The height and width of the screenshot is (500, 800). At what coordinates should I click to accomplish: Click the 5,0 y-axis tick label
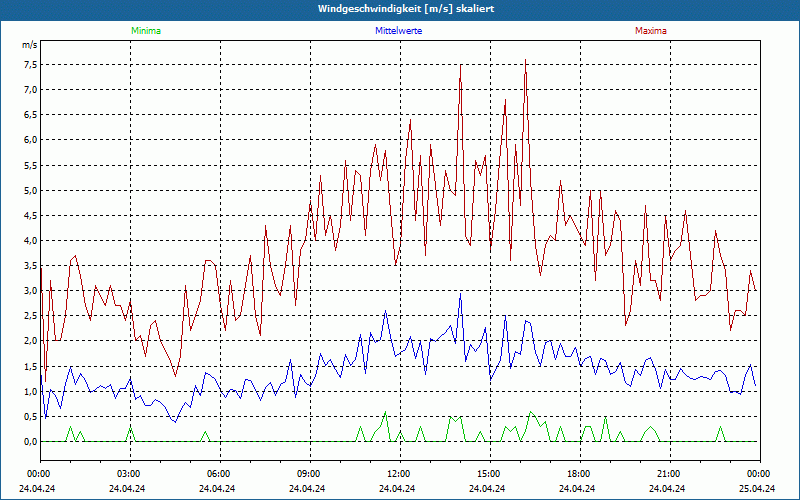30,190
